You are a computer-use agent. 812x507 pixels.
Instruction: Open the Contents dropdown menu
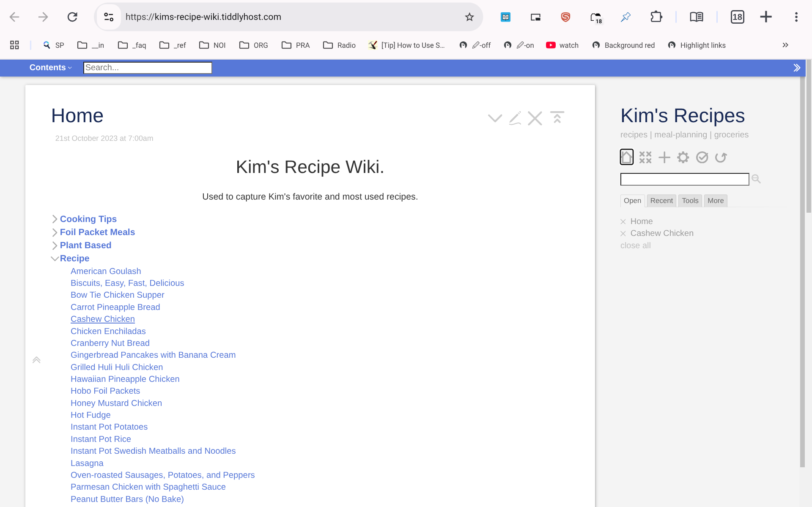pos(50,68)
